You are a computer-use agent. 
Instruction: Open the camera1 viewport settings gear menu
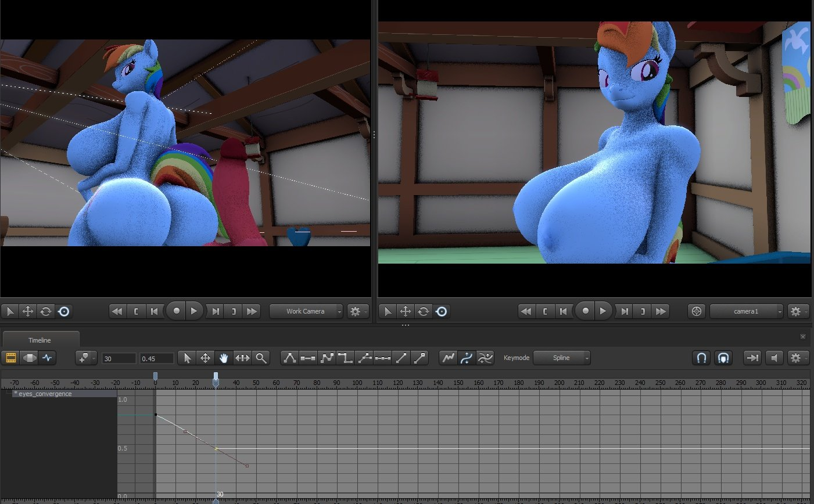pos(798,311)
